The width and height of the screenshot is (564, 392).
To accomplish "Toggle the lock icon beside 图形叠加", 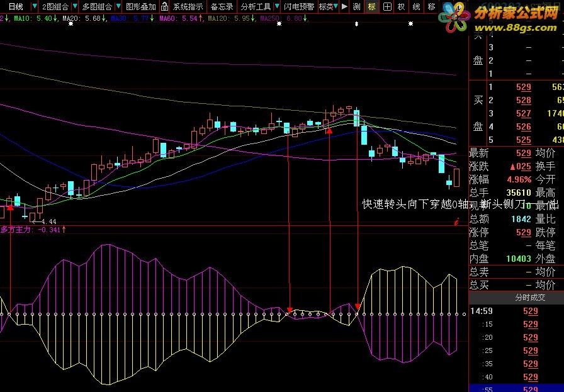I will (164, 6).
